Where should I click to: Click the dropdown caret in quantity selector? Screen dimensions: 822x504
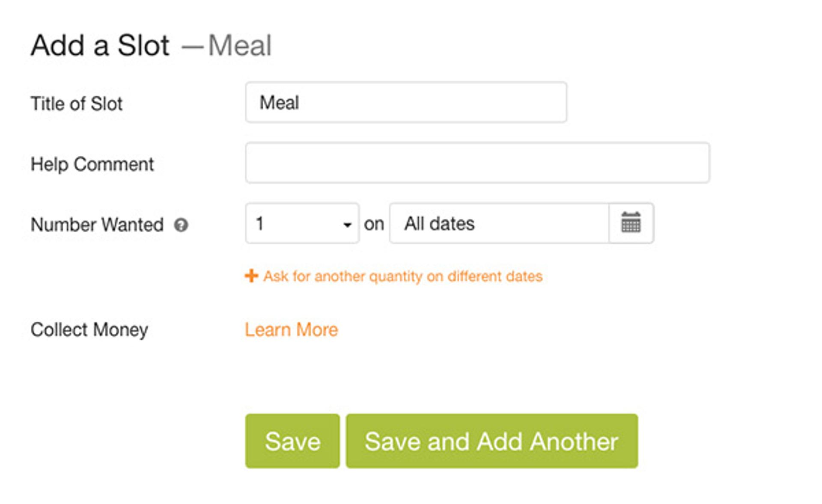point(347,225)
